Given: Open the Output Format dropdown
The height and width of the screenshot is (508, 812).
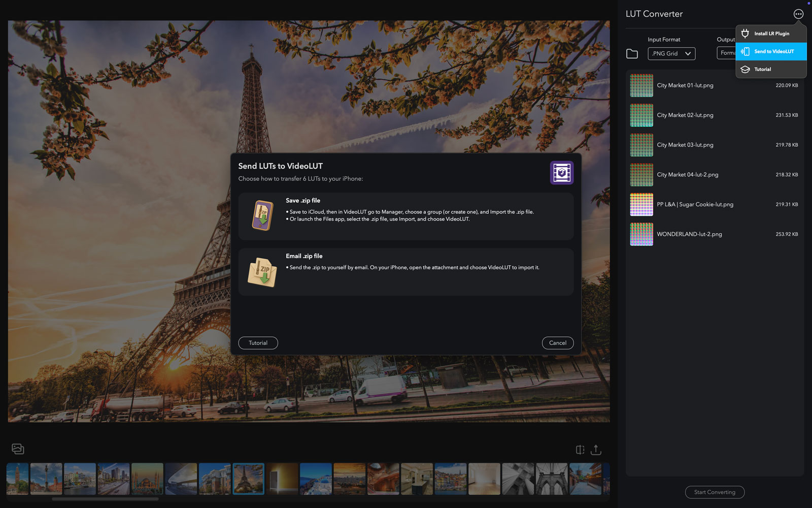Looking at the screenshot, I should tap(726, 53).
